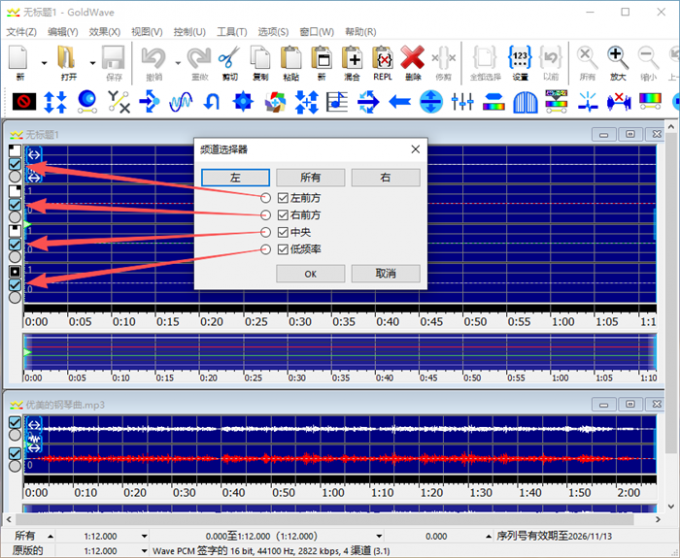Open the 0.000至1:12.000 selection dropdown
The height and width of the screenshot is (558, 680).
[379, 536]
